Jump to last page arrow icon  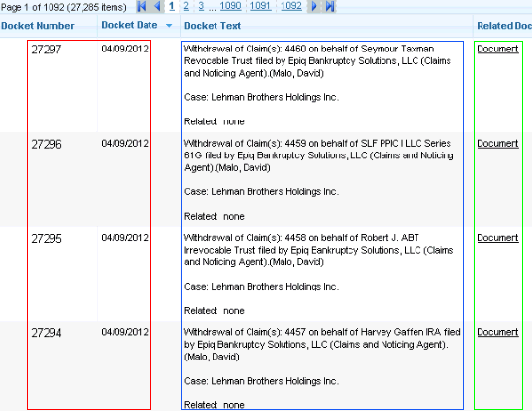coord(329,6)
